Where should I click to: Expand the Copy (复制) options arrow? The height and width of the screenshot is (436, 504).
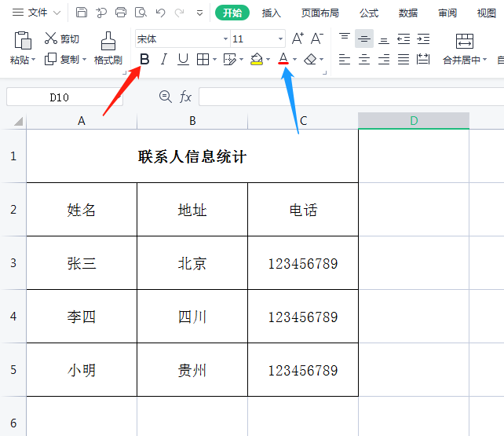pyautogui.click(x=84, y=60)
